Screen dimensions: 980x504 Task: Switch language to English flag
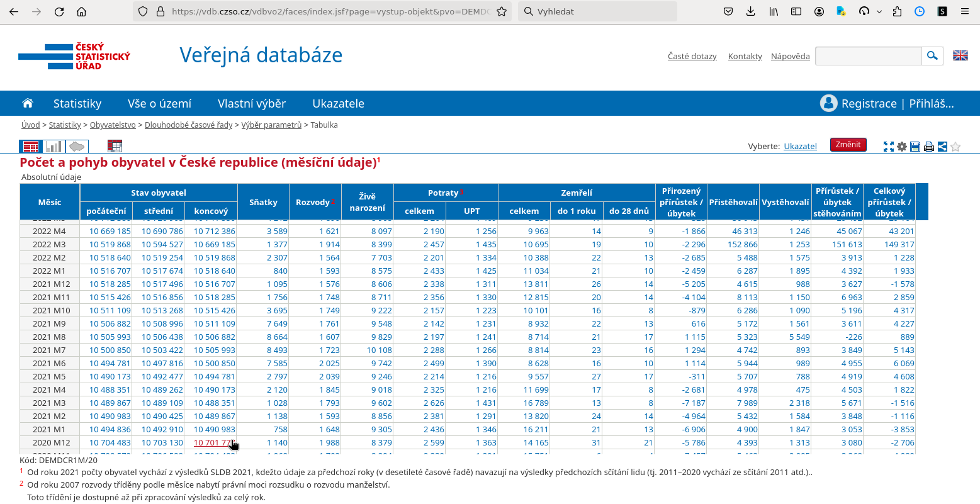click(x=960, y=55)
